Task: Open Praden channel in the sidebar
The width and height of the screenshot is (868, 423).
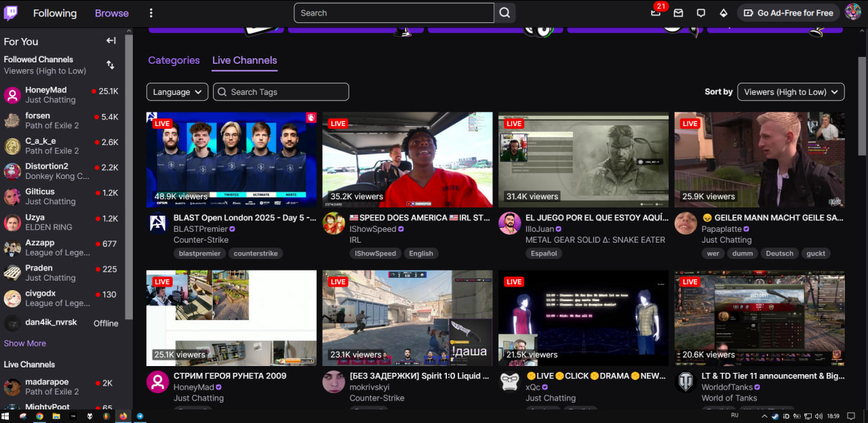Action: tap(62, 273)
